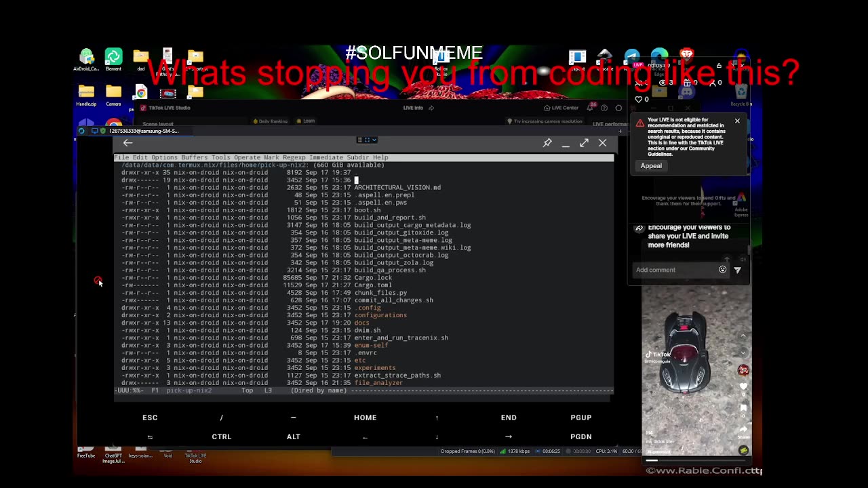This screenshot has height=488, width=868.
Task: Open the dad folder on the desktop
Action: click(x=141, y=60)
